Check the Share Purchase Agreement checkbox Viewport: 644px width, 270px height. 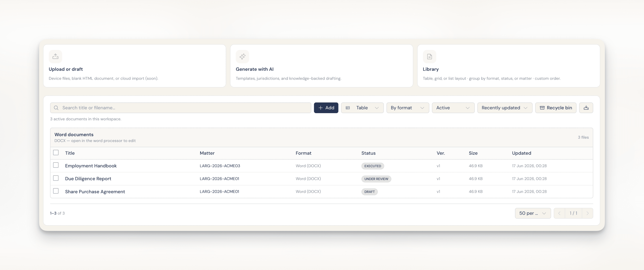(56, 191)
